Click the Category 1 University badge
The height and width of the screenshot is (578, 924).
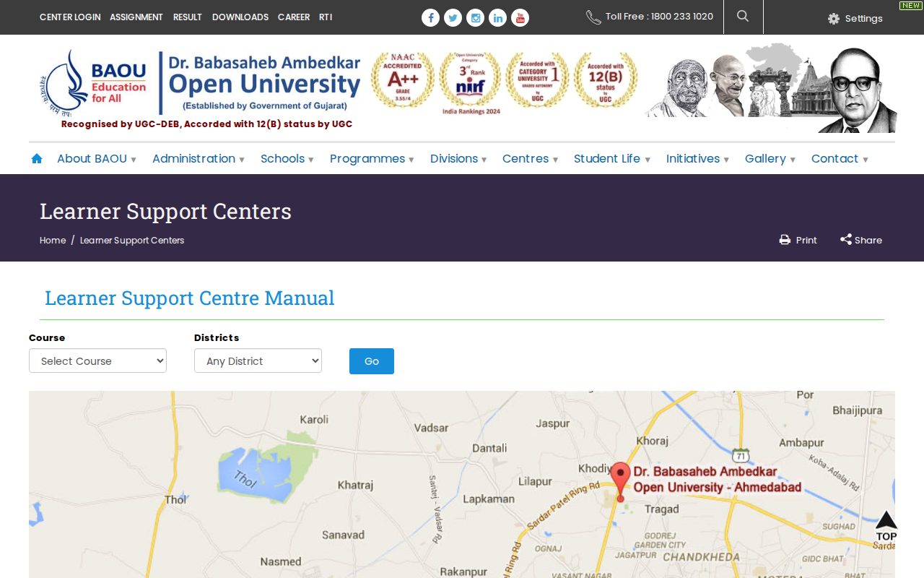(537, 80)
